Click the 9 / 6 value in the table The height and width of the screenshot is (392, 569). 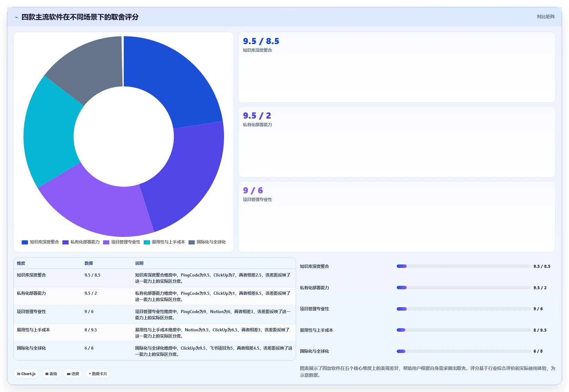[x=89, y=312]
